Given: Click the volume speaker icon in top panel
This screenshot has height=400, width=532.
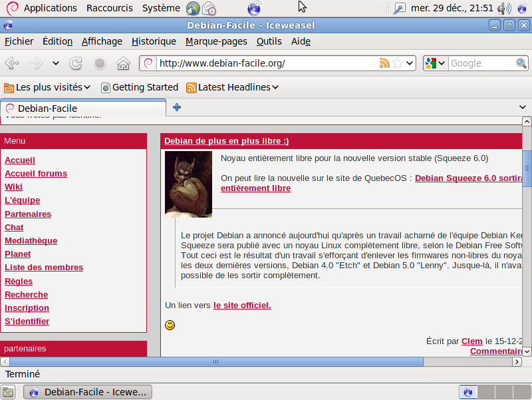Looking at the screenshot, I should [503, 8].
